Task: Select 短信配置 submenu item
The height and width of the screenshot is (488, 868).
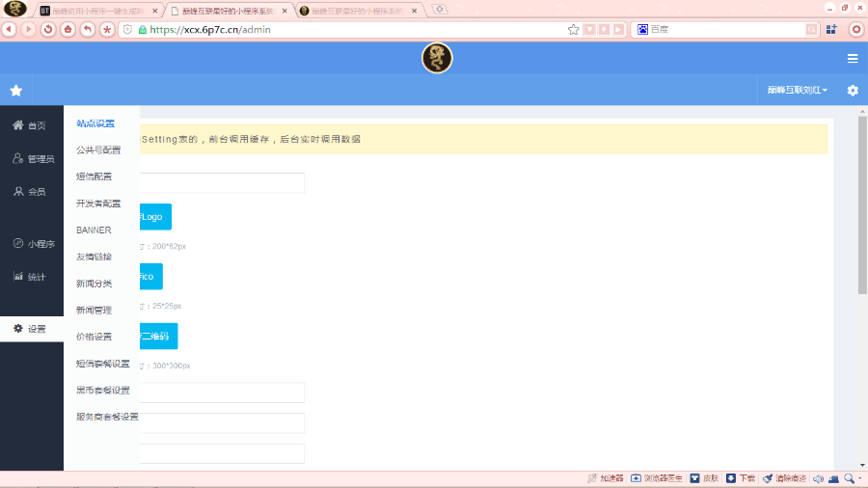Action: 95,176
